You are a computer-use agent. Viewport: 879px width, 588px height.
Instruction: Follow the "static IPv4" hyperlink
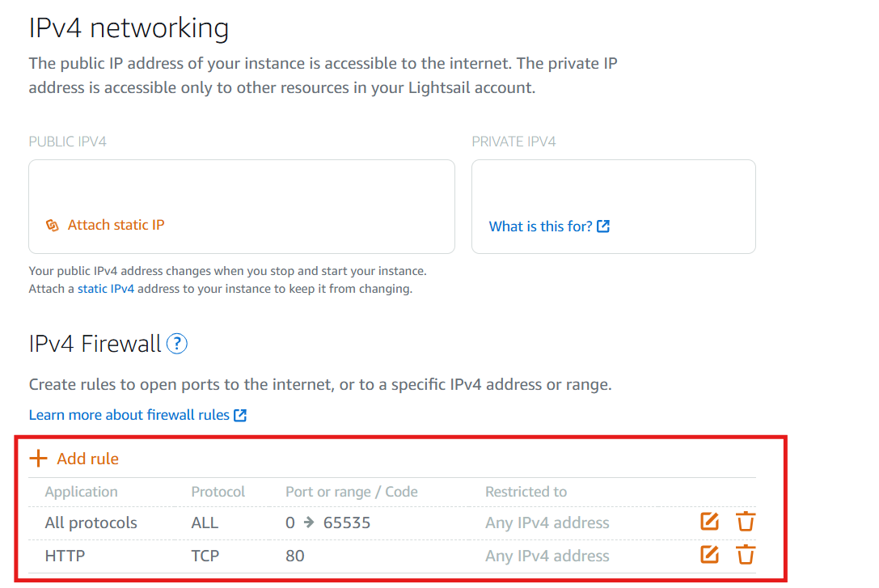(106, 289)
